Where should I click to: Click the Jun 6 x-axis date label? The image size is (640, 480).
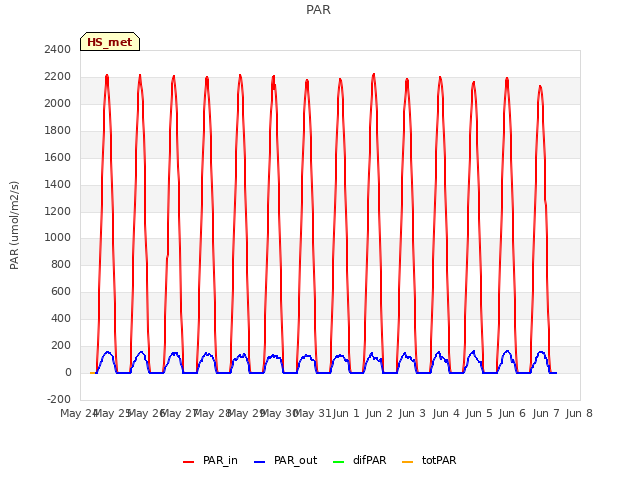coord(512,413)
